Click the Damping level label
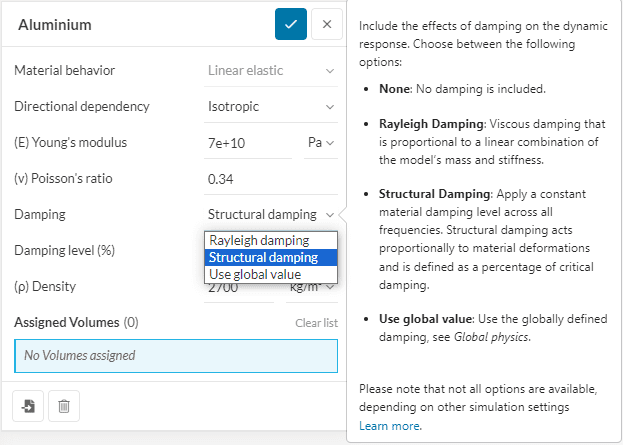The image size is (623, 445). click(x=64, y=250)
